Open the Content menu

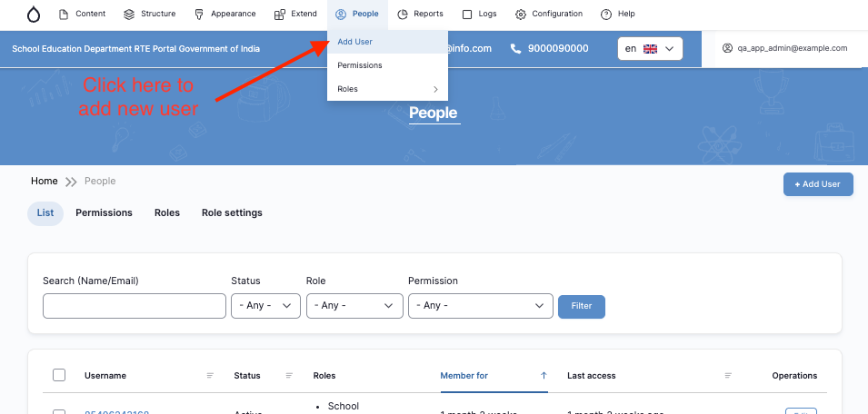pyautogui.click(x=82, y=15)
